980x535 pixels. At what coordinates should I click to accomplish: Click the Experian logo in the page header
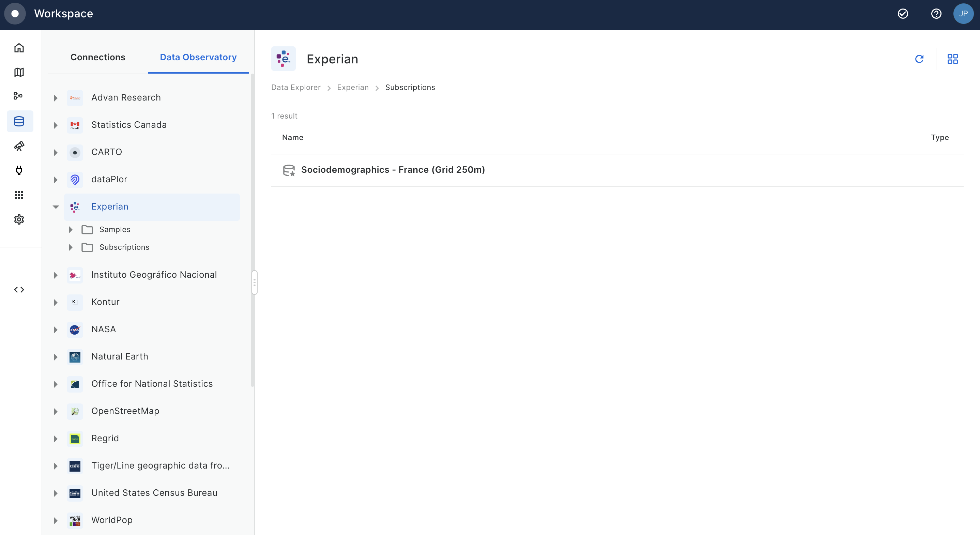[284, 59]
